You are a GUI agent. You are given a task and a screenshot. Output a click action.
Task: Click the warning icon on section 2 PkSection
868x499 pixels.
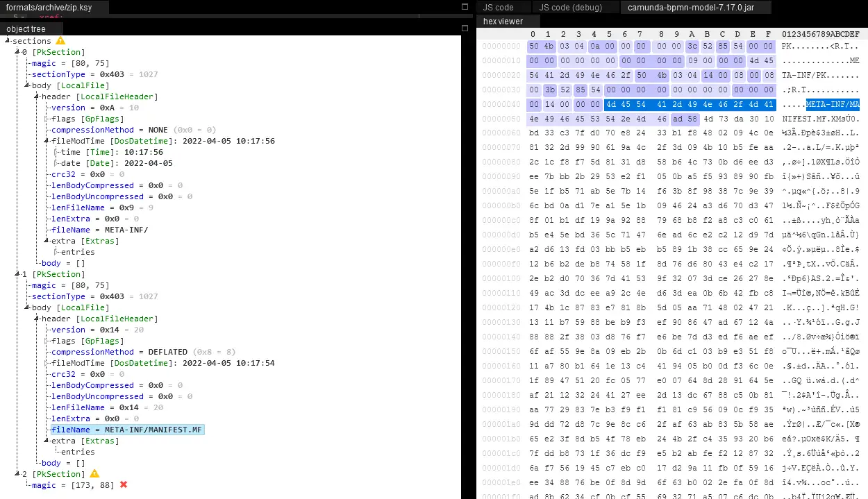(94, 474)
